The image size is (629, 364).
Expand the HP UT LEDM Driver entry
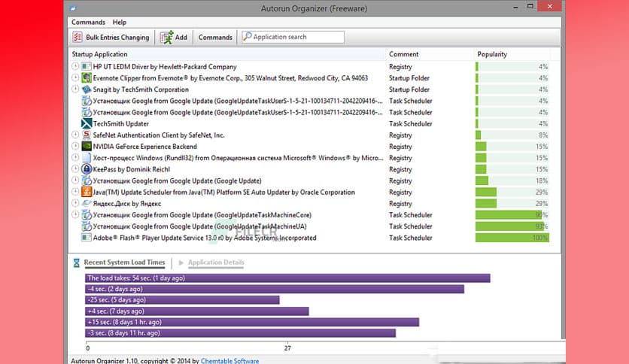[75, 66]
